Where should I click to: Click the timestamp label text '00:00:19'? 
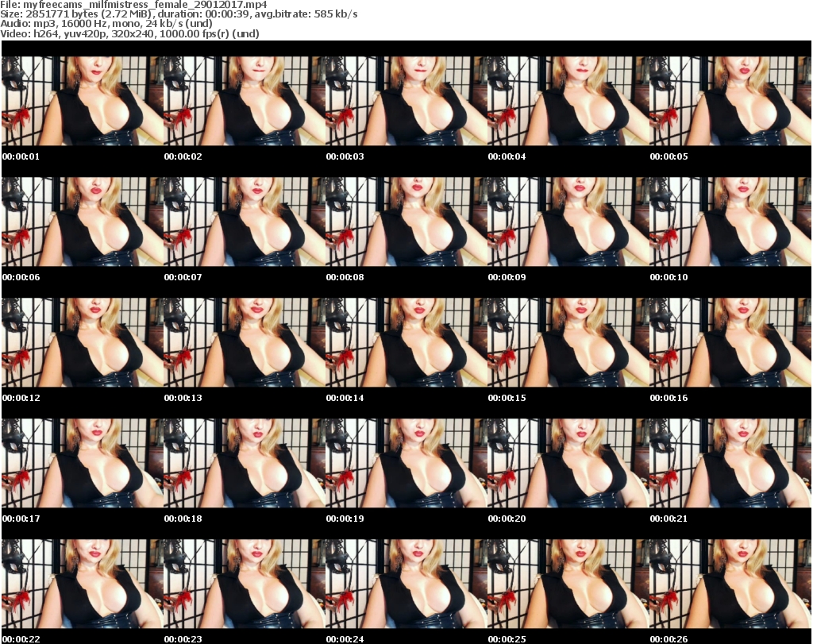(x=345, y=519)
